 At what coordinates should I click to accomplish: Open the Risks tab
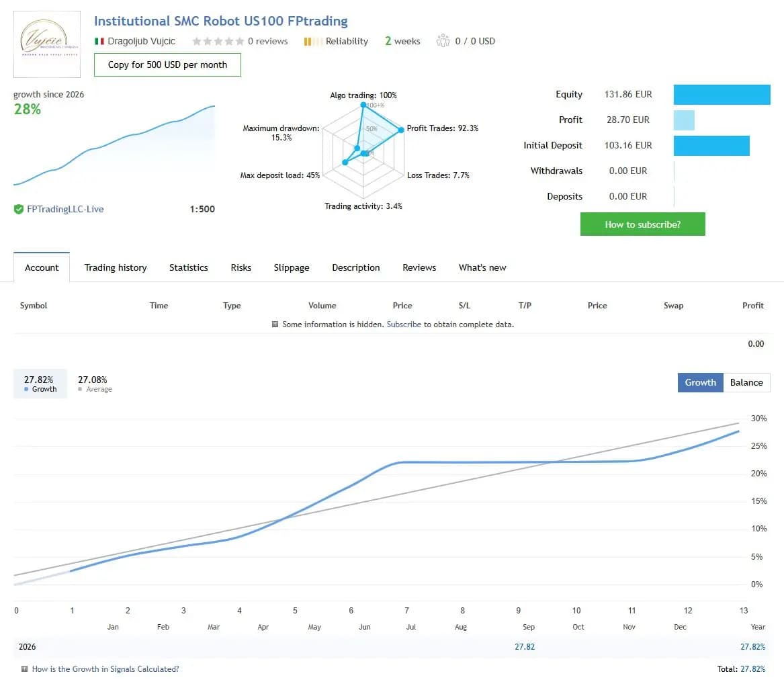point(241,267)
